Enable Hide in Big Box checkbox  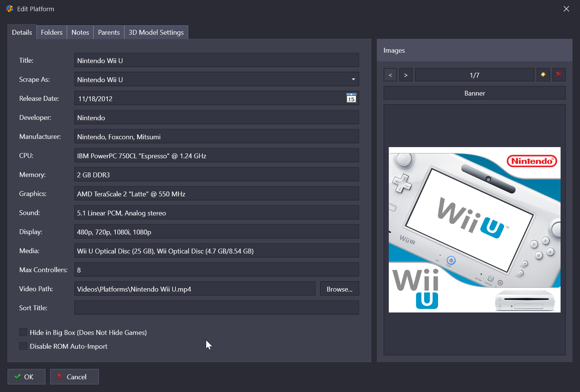pos(23,332)
